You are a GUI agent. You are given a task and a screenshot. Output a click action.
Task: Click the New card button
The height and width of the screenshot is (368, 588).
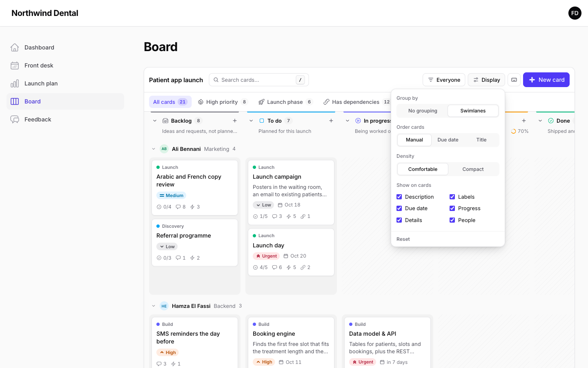(x=546, y=80)
